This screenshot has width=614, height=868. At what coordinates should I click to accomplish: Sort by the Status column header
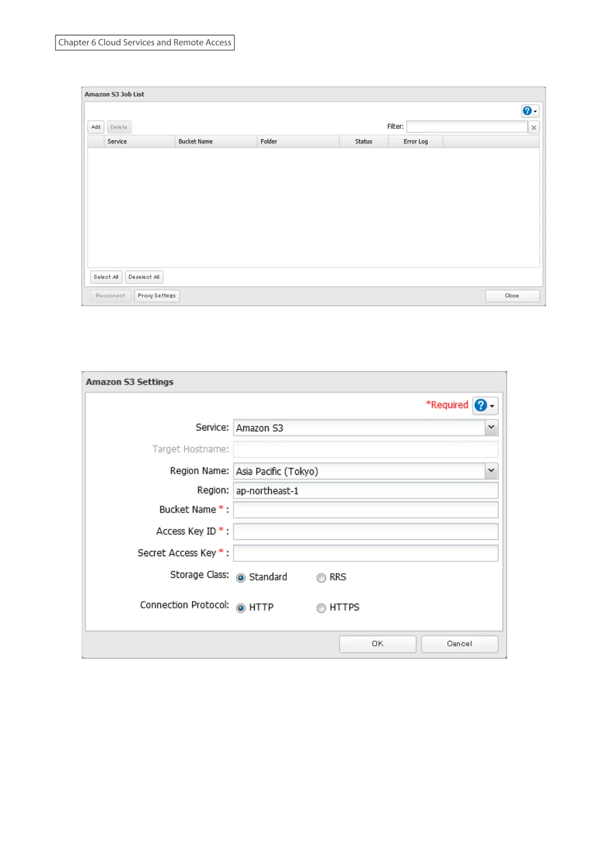tap(363, 141)
